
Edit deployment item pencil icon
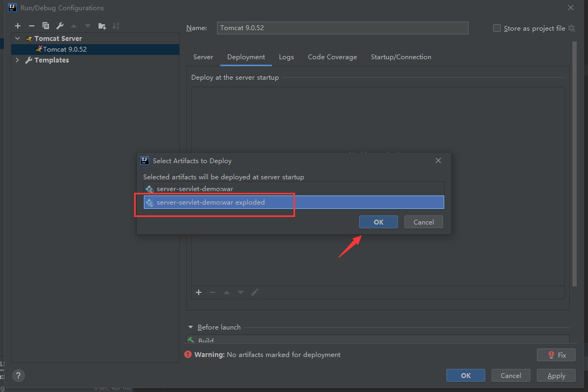[255, 292]
